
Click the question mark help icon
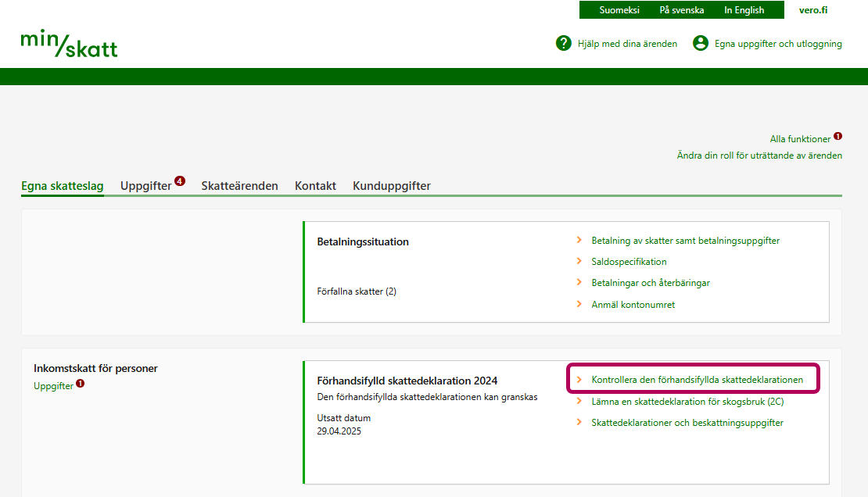[563, 44]
